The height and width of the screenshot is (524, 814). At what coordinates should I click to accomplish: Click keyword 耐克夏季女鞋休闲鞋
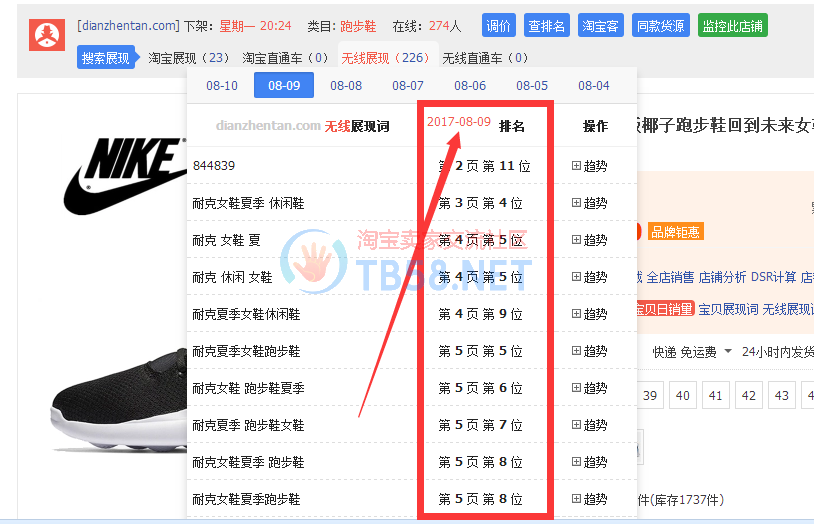pyautogui.click(x=246, y=314)
